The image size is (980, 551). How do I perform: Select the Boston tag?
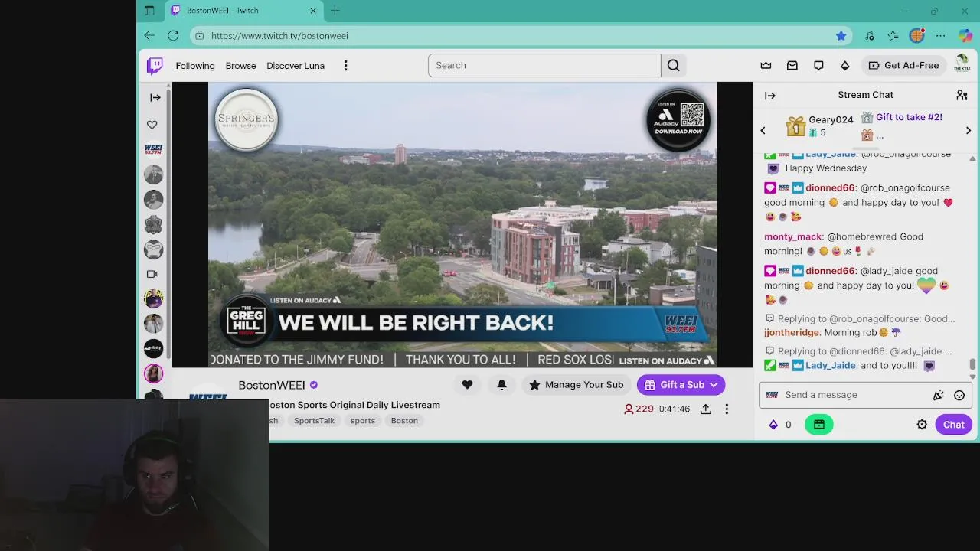404,421
